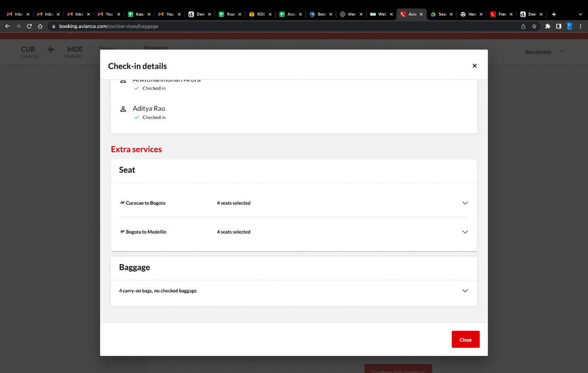Close the Kaap tab
This screenshot has height=373, width=588.
[x=148, y=14]
